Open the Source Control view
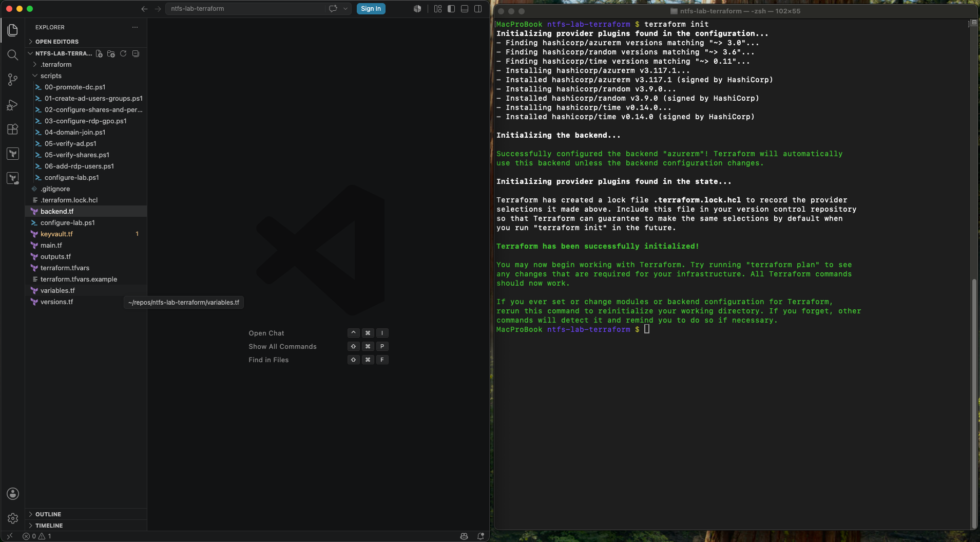This screenshot has height=542, width=980. [x=13, y=80]
